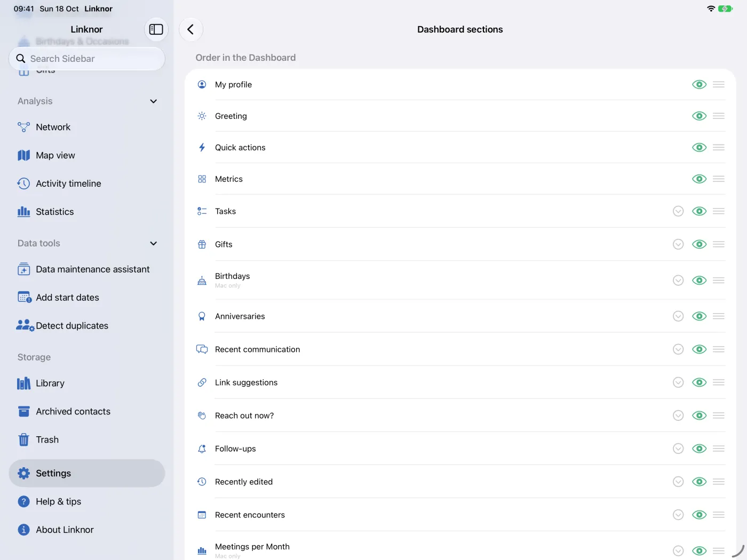Click the Gifts row gift icon
The image size is (747, 560).
(x=202, y=244)
